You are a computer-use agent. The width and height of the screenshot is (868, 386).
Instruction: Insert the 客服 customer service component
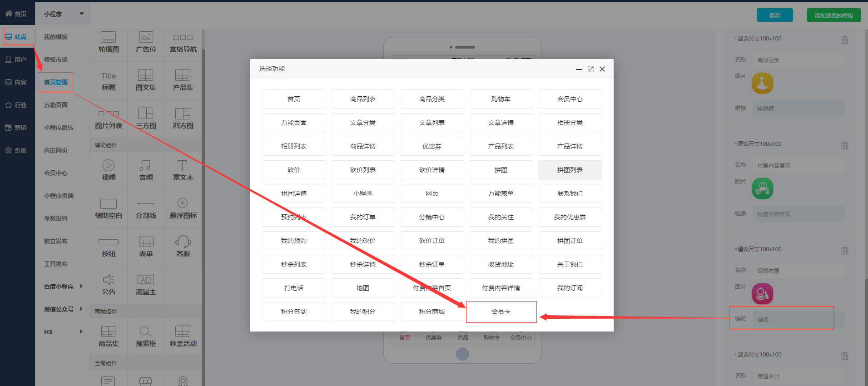coord(183,247)
